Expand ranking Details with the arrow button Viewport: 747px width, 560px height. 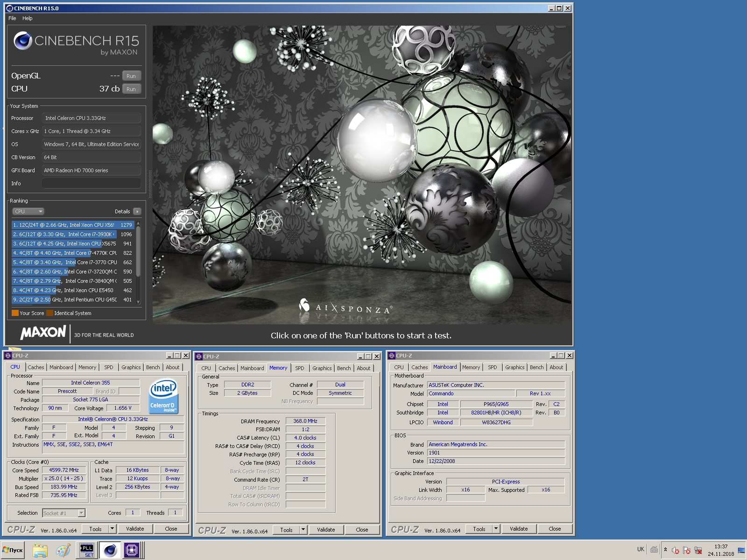pos(137,211)
